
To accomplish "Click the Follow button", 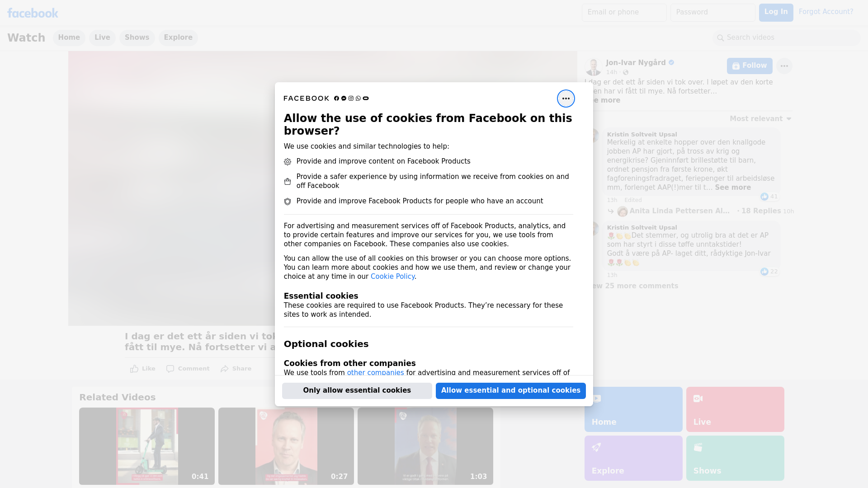I will click(750, 66).
